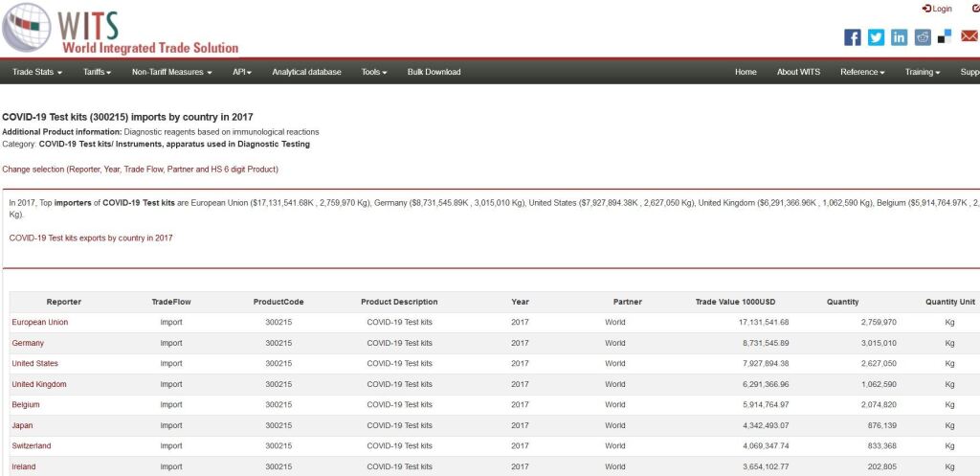Click the Login link with icon
This screenshot has height=476, width=980.
coord(937,9)
